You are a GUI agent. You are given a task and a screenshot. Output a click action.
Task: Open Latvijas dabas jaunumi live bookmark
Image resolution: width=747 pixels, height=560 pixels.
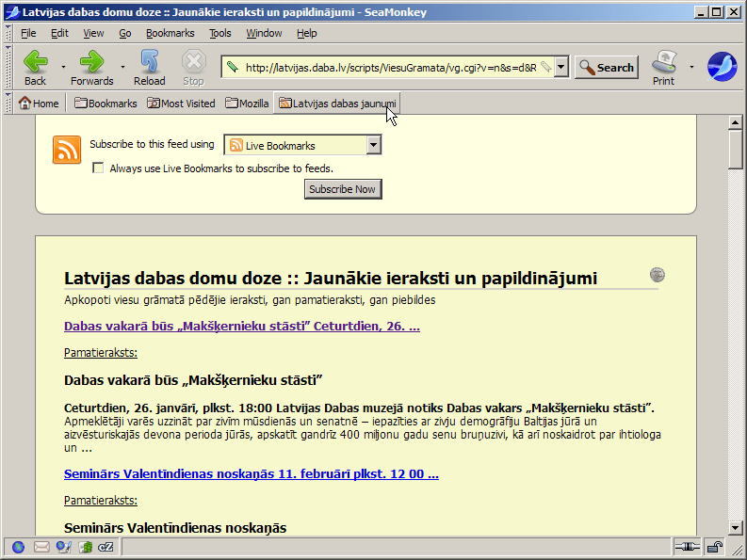click(337, 104)
